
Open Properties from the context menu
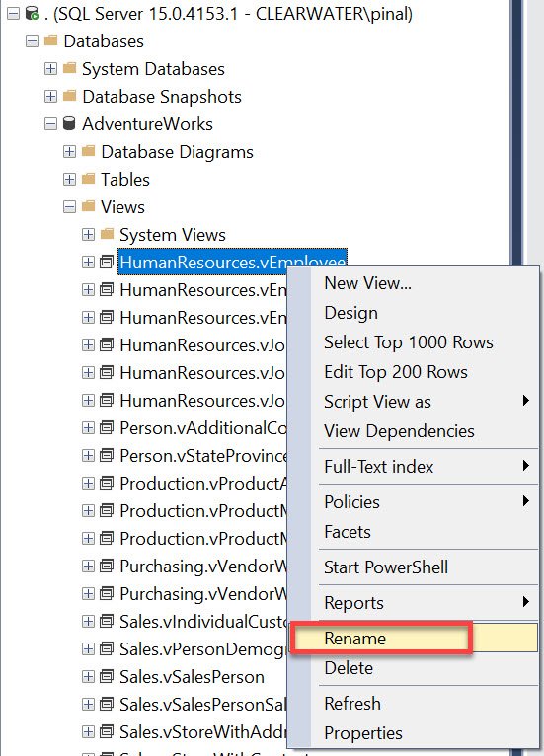(x=414, y=733)
